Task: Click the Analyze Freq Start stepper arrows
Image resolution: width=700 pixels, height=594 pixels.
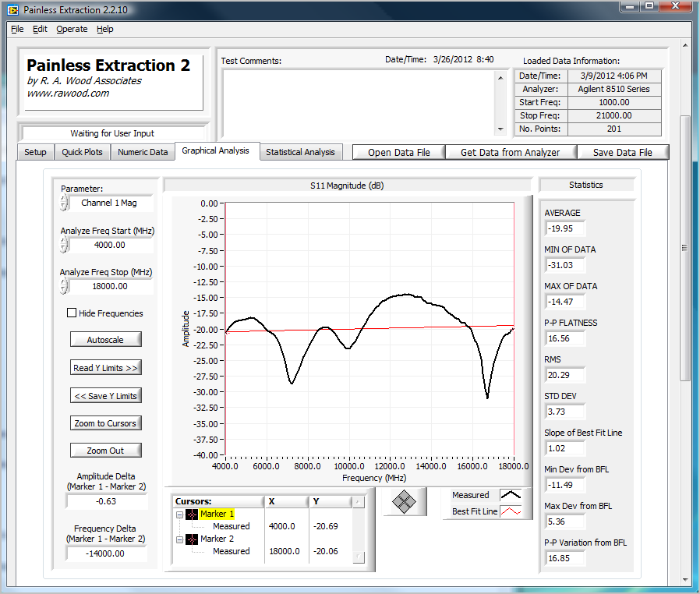Action: click(64, 245)
